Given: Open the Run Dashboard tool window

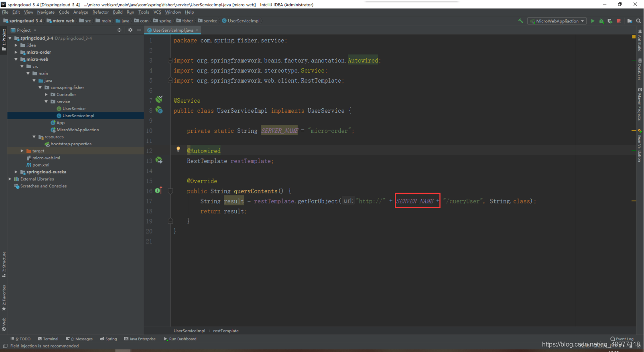Looking at the screenshot, I should tap(180, 339).
